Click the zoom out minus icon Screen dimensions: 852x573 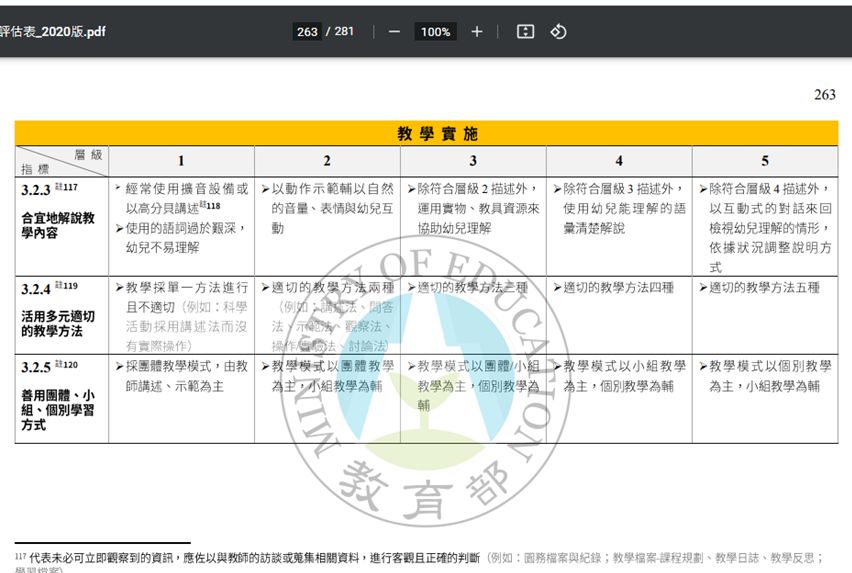(x=394, y=32)
